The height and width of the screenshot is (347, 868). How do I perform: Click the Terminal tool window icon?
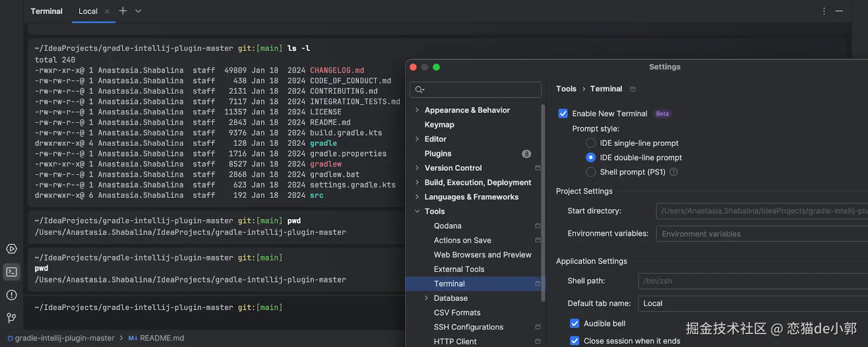11,272
